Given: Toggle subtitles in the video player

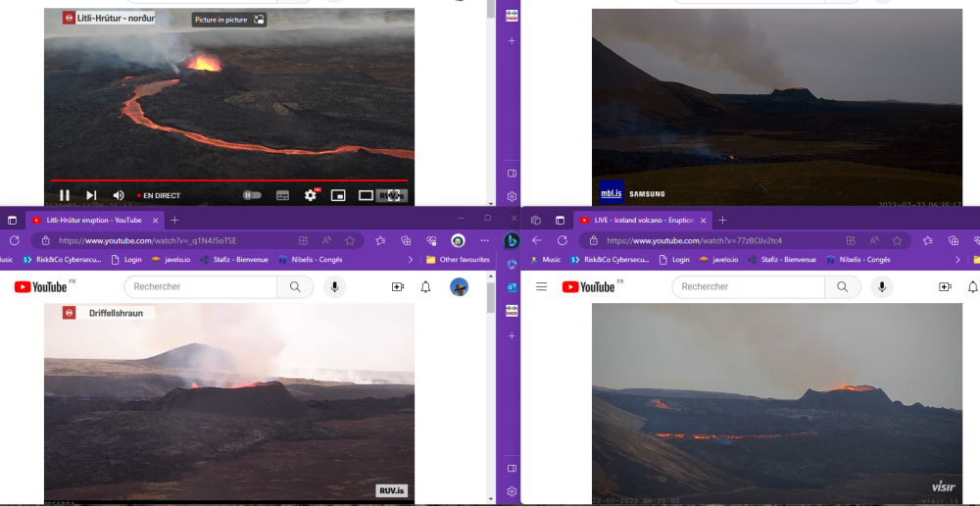Looking at the screenshot, I should point(282,195).
